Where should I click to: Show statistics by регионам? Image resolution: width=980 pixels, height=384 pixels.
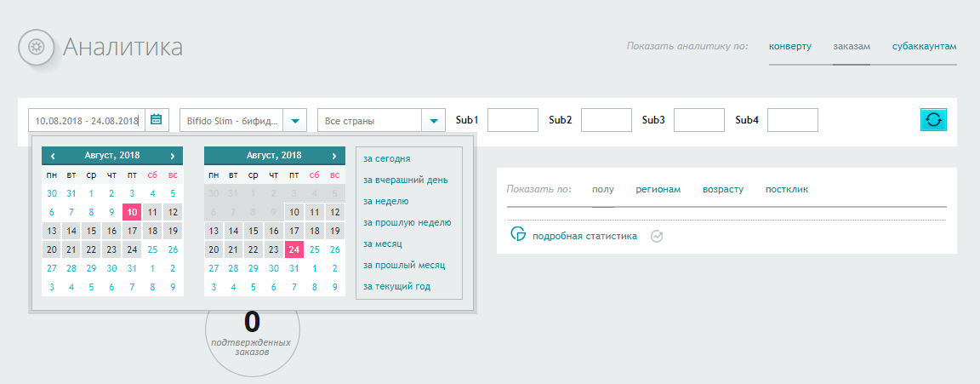click(x=658, y=189)
